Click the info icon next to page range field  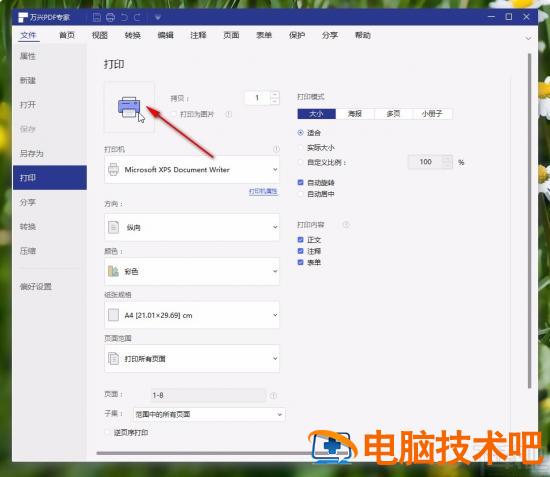click(273, 396)
